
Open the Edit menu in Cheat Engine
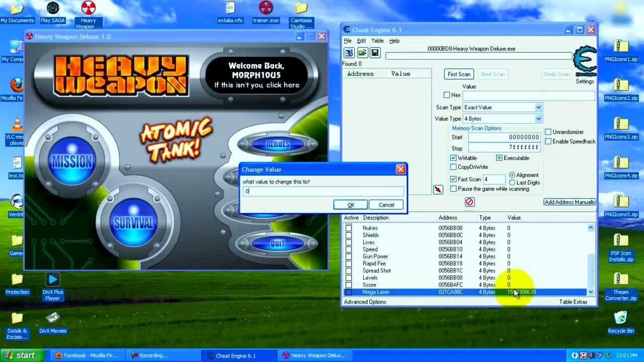(x=361, y=41)
